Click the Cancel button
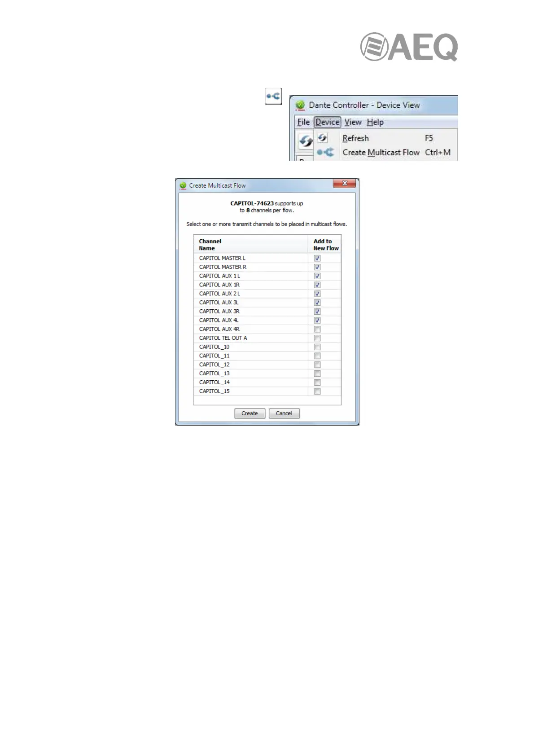 [284, 413]
